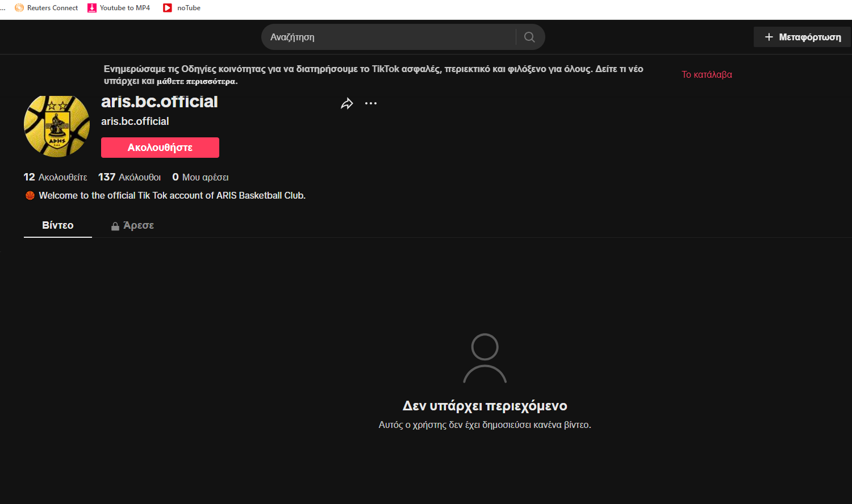The image size is (852, 504).
Task: Click the Αυτός ο χρήστης δεν έχει message
Action: [x=485, y=425]
